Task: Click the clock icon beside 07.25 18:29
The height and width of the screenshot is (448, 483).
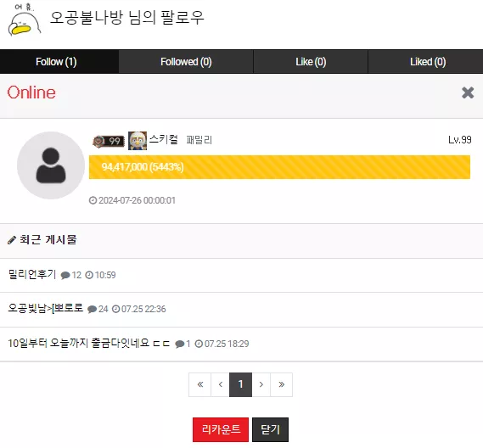Action: coord(199,344)
